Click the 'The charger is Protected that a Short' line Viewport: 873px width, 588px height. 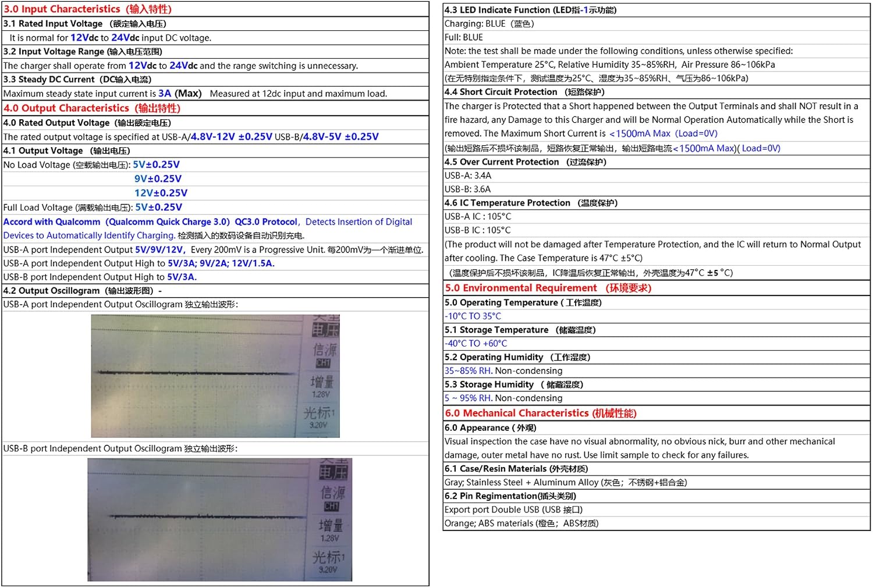pos(652,106)
